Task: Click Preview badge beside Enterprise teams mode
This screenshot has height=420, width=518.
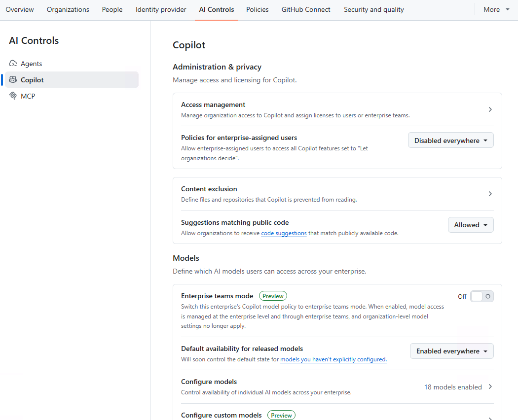Action: point(273,296)
